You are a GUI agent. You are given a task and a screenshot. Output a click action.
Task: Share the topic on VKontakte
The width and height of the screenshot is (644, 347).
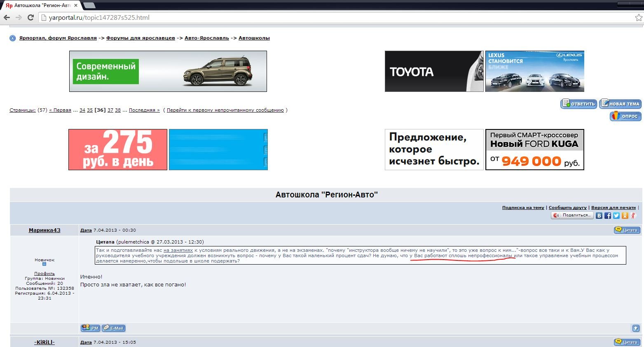(599, 216)
